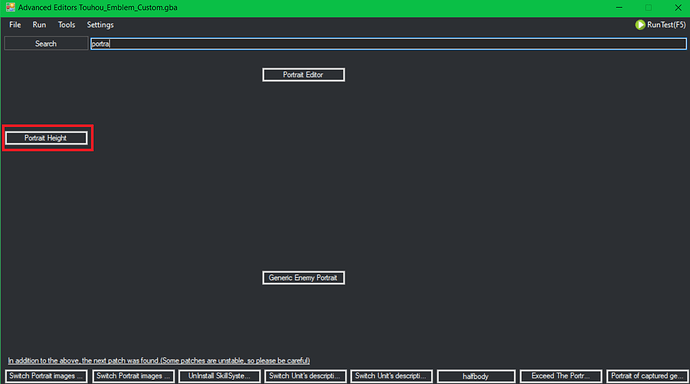The height and width of the screenshot is (384, 690).
Task: Select the Portrait of captured ge... patch button
Action: click(647, 376)
